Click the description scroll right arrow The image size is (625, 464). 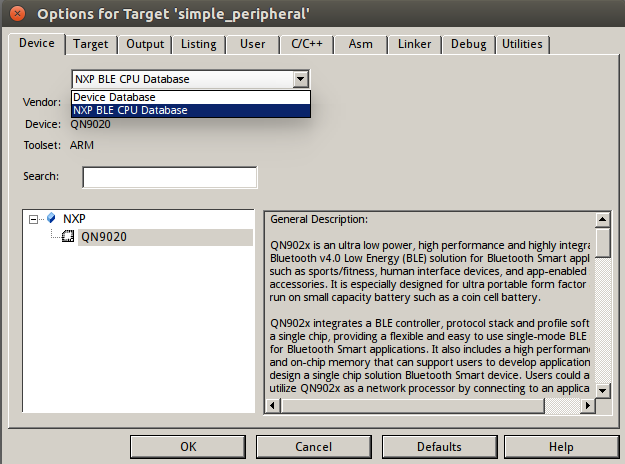coord(587,406)
